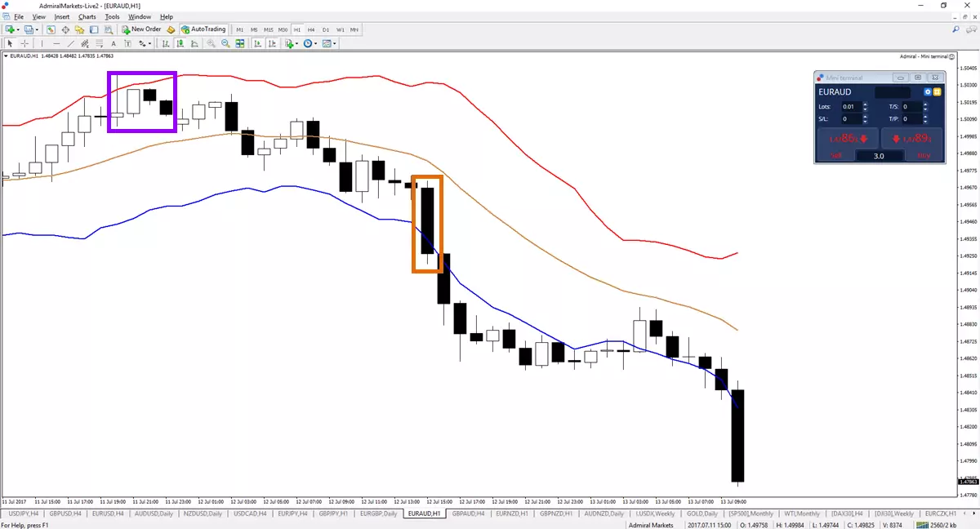Screen dimensions: 980x529
Task: Switch timeframe to MN
Action: 354,29
